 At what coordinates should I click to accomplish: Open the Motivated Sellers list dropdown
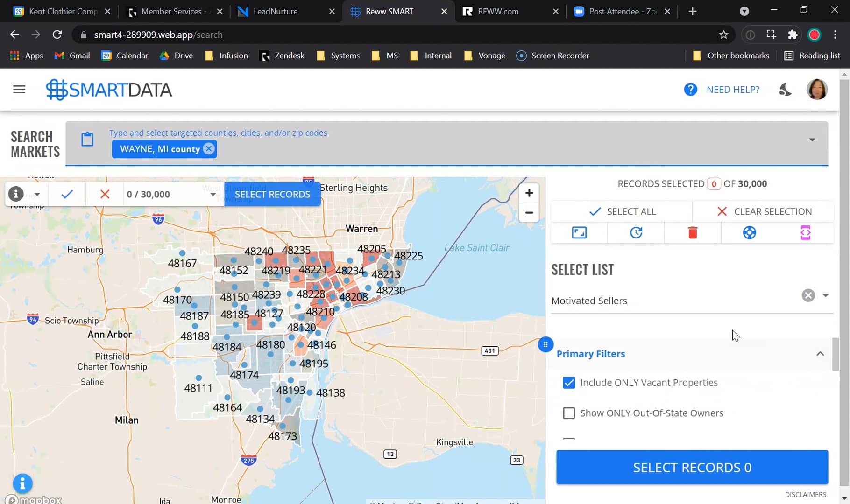coord(825,295)
